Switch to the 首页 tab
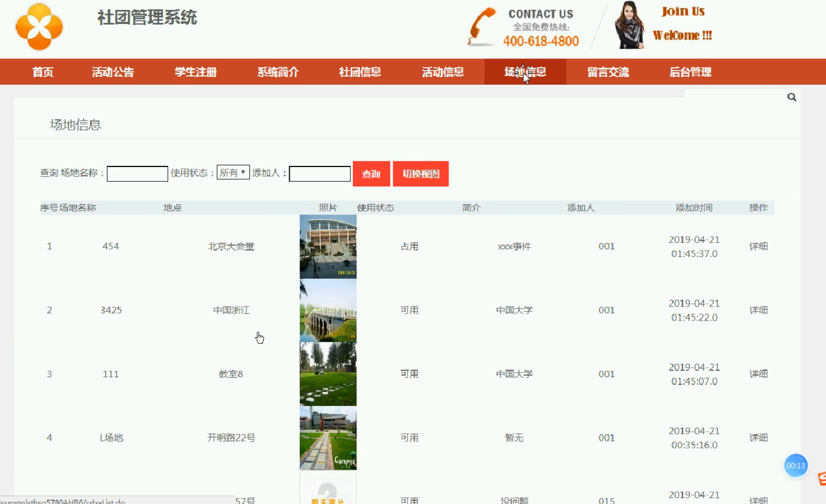The height and width of the screenshot is (504, 826). pos(43,71)
